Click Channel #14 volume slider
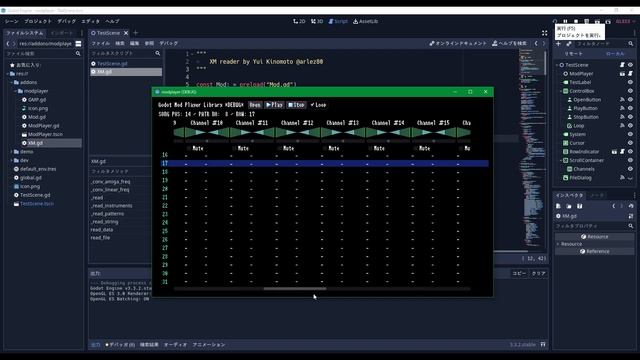The image size is (640, 360). point(388,141)
